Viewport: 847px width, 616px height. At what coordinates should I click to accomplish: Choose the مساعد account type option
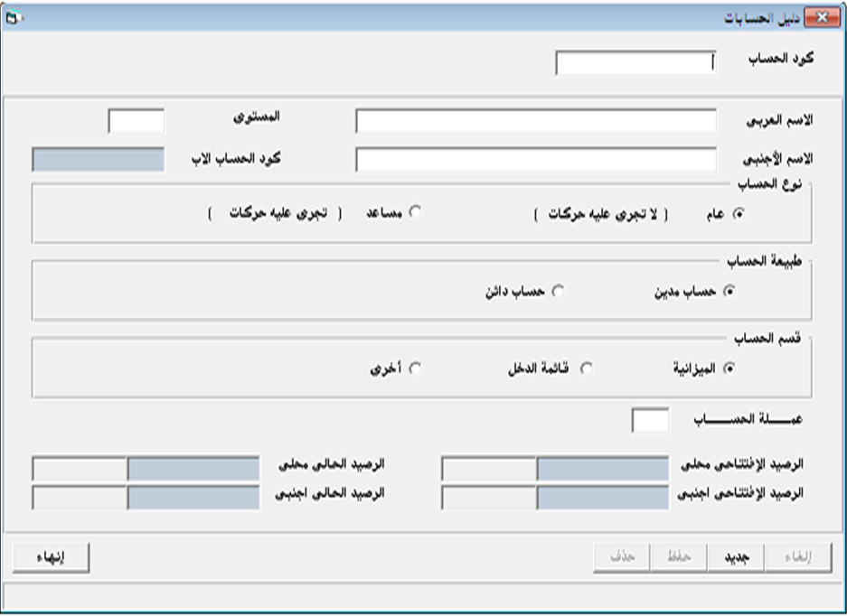[x=415, y=213]
